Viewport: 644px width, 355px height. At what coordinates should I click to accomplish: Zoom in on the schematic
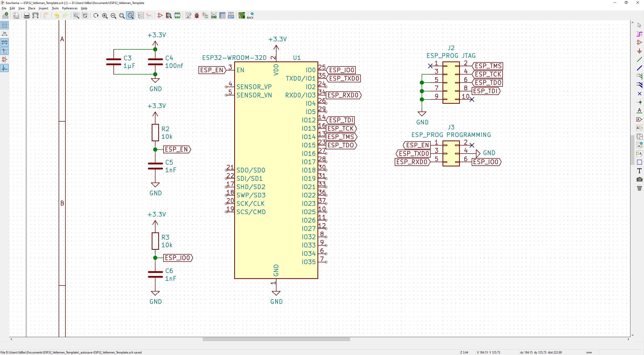[105, 16]
